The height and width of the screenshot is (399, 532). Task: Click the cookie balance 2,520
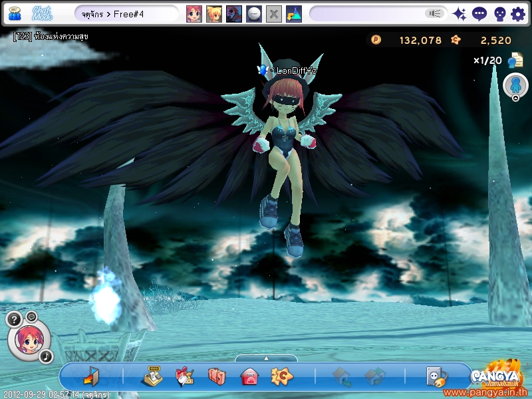pyautogui.click(x=495, y=41)
